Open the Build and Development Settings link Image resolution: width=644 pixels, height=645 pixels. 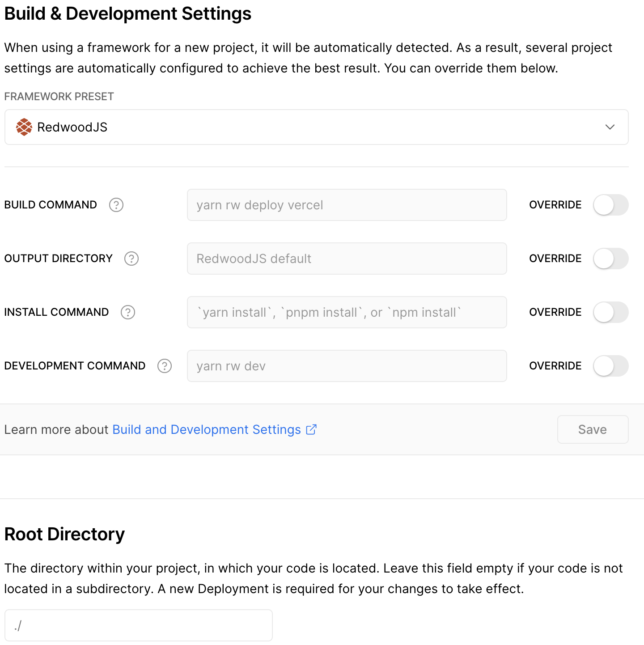[207, 429]
